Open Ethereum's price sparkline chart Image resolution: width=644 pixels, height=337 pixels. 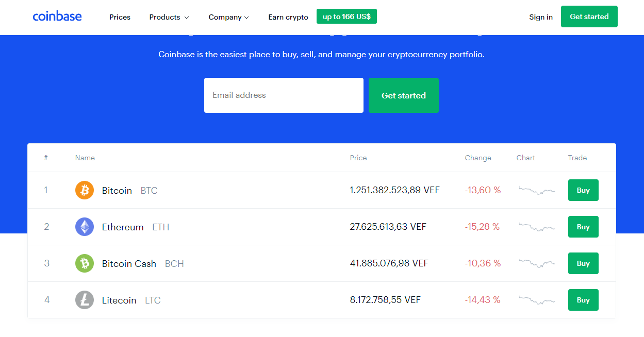tap(537, 227)
